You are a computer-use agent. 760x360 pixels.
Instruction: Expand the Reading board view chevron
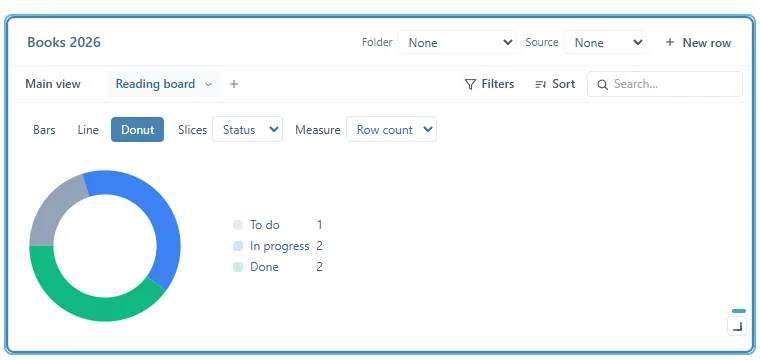click(x=208, y=84)
